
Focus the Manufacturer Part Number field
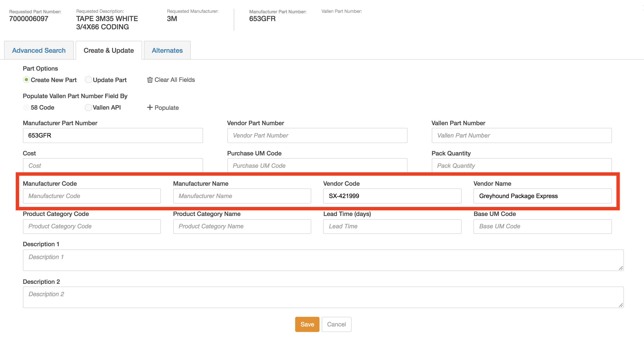click(113, 135)
